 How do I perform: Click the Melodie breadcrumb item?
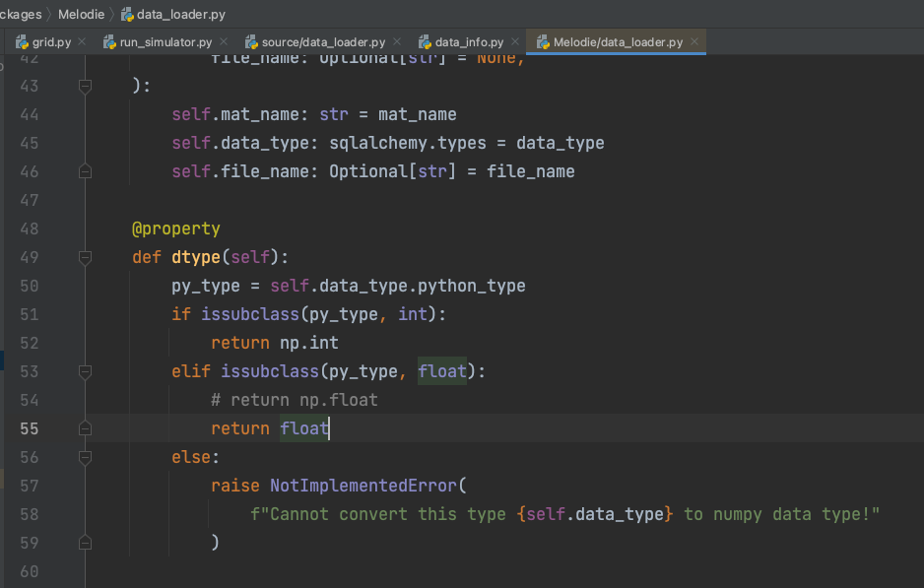point(81,14)
